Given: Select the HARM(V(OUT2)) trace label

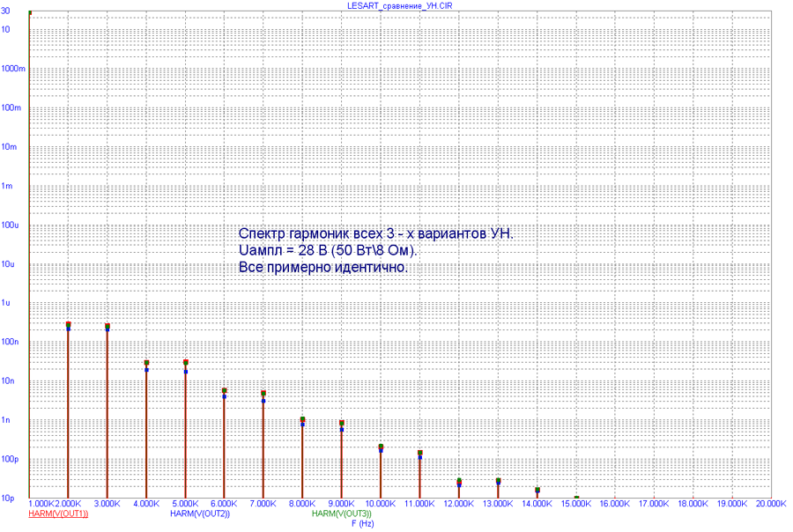Looking at the screenshot, I should pyautogui.click(x=200, y=514).
